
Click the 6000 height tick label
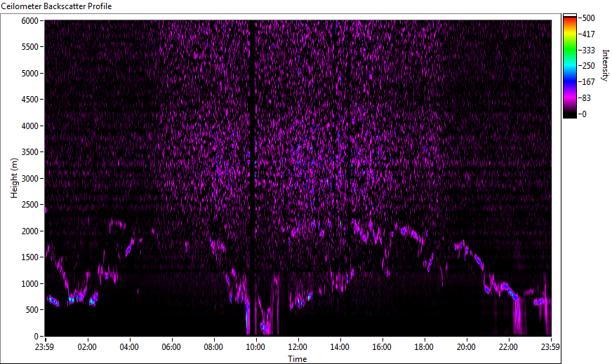30,20
